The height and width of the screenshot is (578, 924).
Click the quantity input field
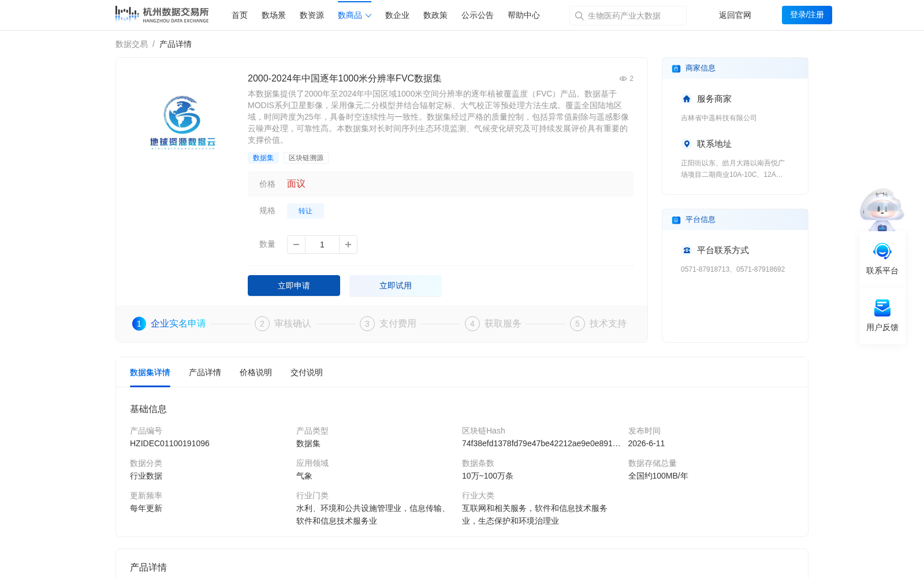click(x=322, y=244)
